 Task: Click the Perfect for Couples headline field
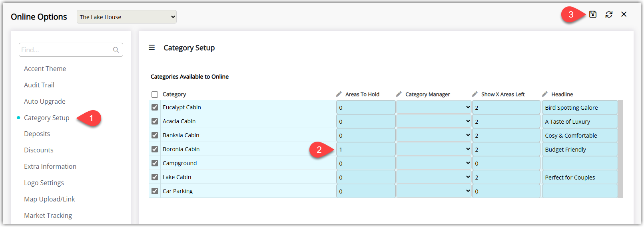click(x=580, y=177)
